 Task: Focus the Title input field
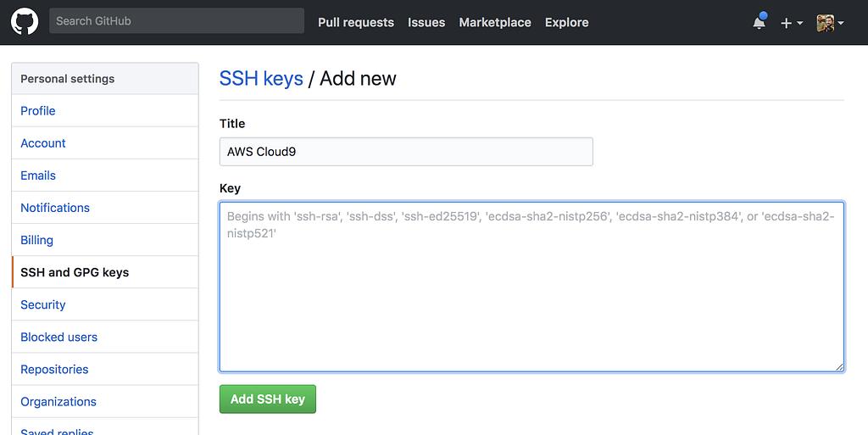coord(406,152)
